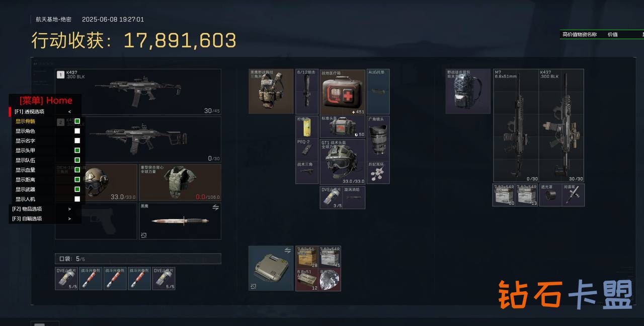Click the 8/12 sniper scope item

(x=307, y=92)
